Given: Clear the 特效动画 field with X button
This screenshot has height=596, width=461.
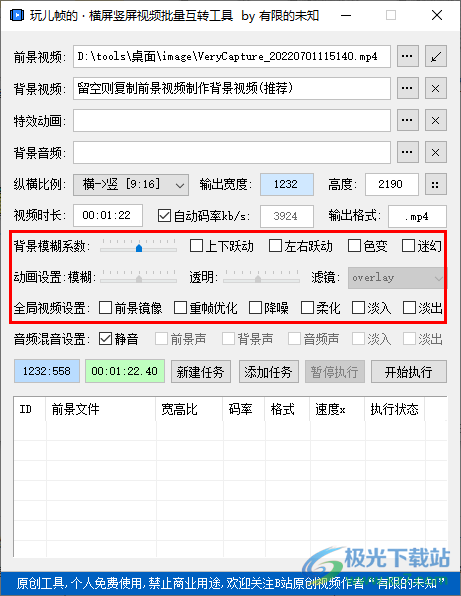Looking at the screenshot, I should click(x=436, y=120).
